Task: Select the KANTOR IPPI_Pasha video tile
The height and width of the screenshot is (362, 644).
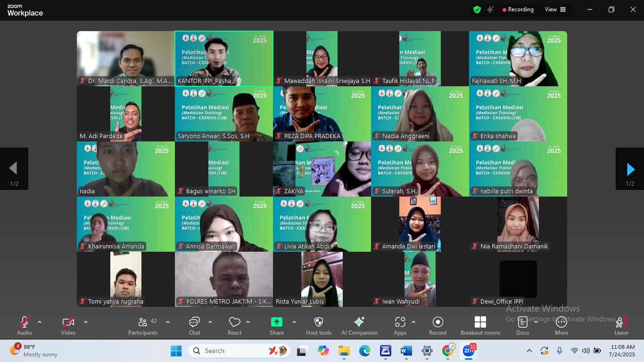Action: pyautogui.click(x=223, y=58)
